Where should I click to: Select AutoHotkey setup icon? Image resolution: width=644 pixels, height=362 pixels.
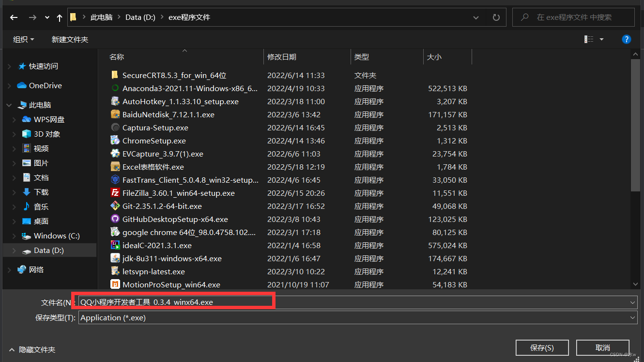(115, 101)
